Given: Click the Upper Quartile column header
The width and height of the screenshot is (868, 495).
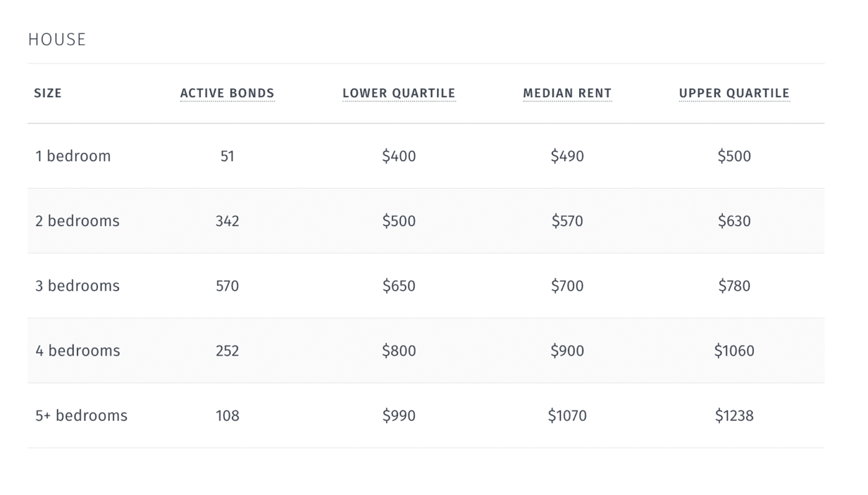Looking at the screenshot, I should point(734,94).
